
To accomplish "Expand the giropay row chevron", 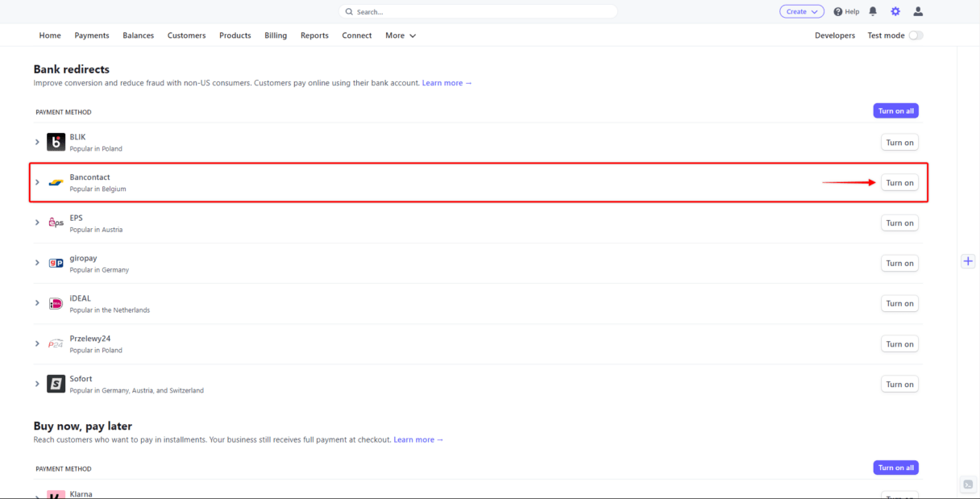I will tap(37, 263).
